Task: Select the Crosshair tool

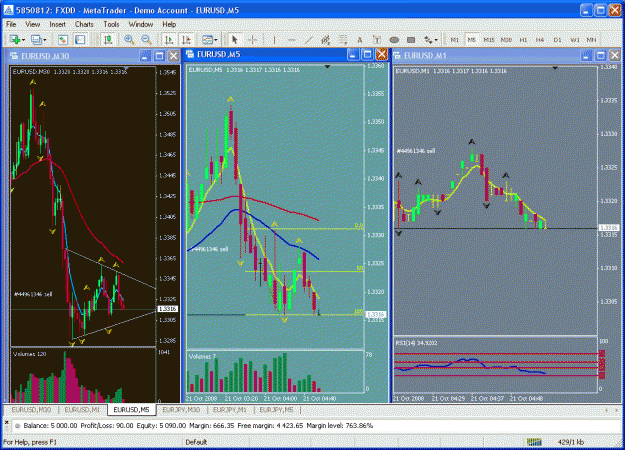Action: (x=252, y=40)
